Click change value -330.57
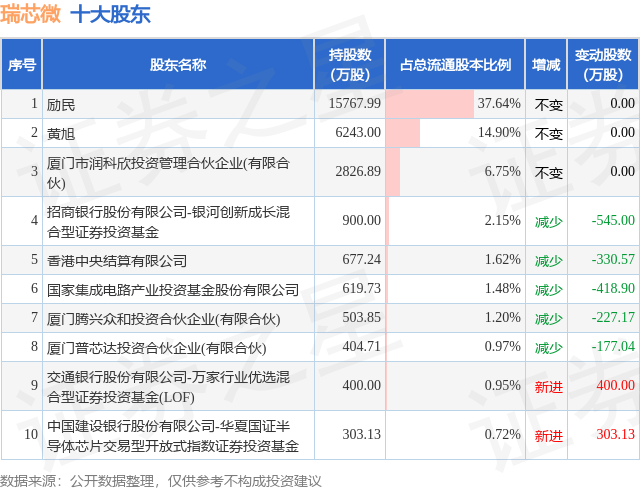This screenshot has height=490, width=640. (613, 259)
